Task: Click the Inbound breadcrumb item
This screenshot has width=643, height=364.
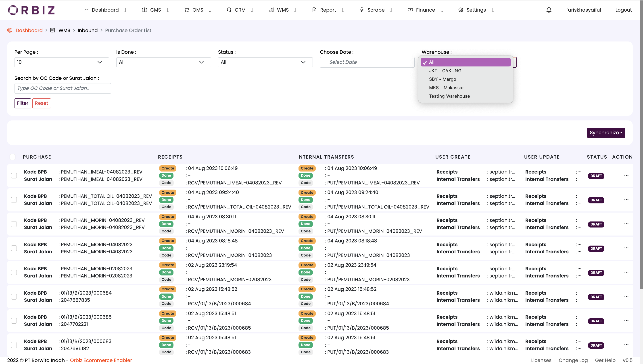Action: click(x=88, y=30)
